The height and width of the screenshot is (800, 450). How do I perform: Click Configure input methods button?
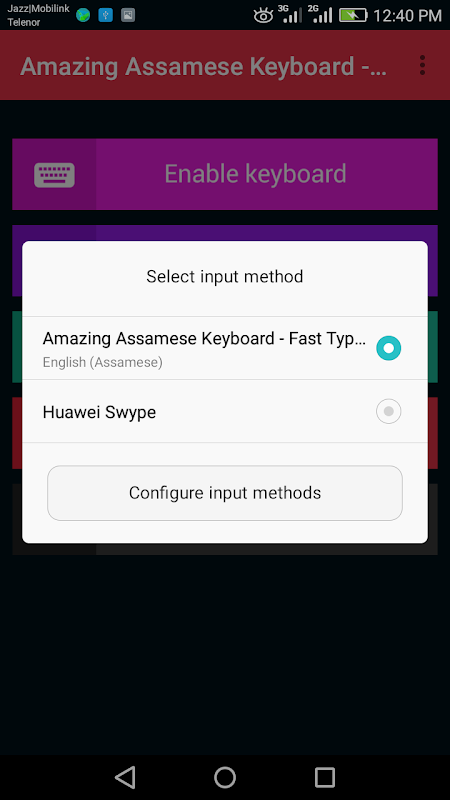pyautogui.click(x=225, y=493)
